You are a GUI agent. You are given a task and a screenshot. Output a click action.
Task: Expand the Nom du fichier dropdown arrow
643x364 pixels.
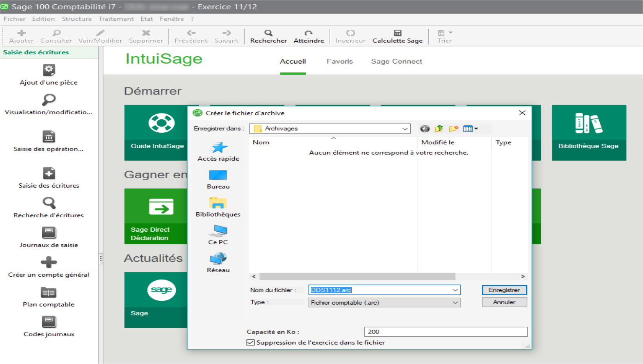coord(455,290)
